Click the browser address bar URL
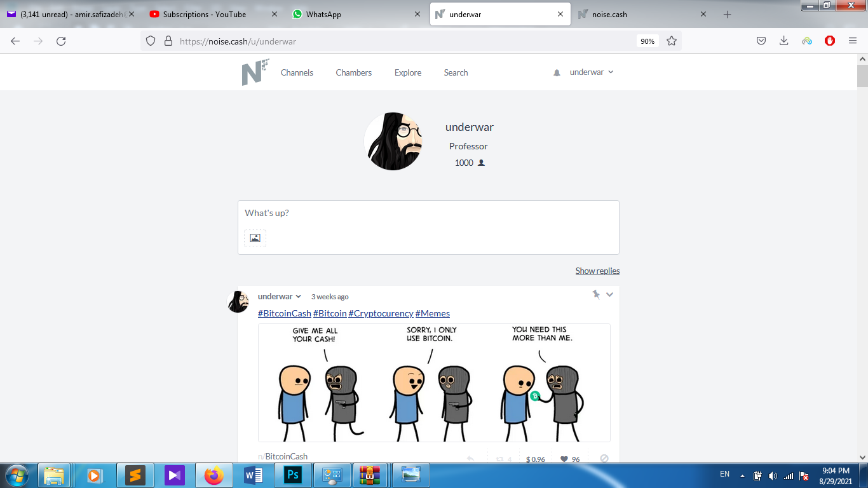Screen dimensions: 868x488 click(x=238, y=41)
